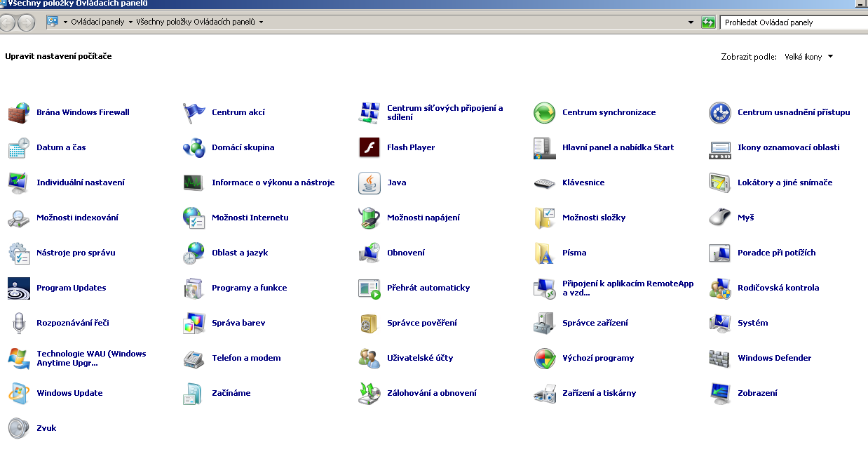Open the Rozpoznávání řeči microphone icon
The width and height of the screenshot is (868, 466).
tap(19, 323)
